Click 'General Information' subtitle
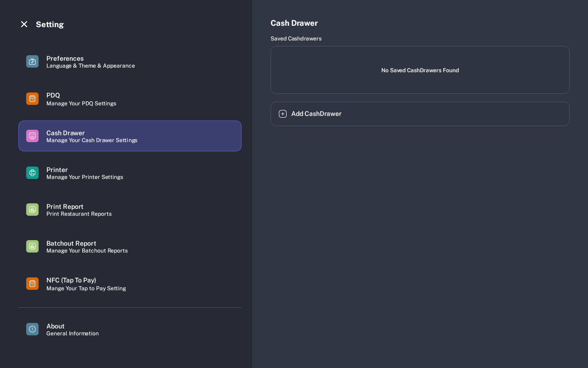Viewport: 588px width, 368px height. coord(73,333)
